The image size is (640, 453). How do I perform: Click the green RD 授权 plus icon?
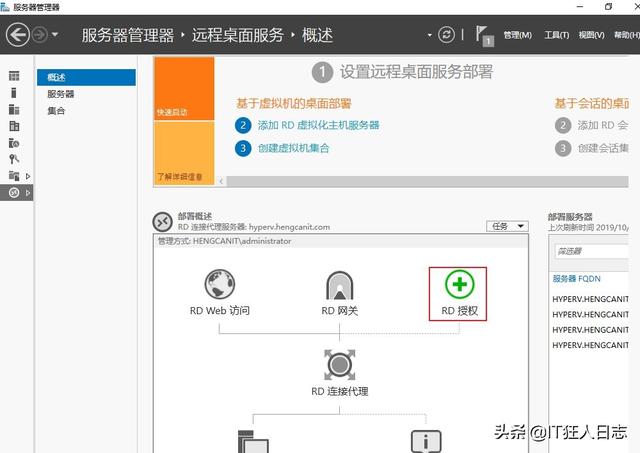coord(459,285)
